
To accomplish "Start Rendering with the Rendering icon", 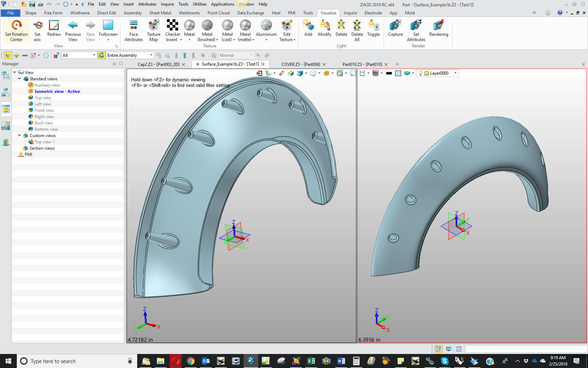I will pyautogui.click(x=439, y=28).
